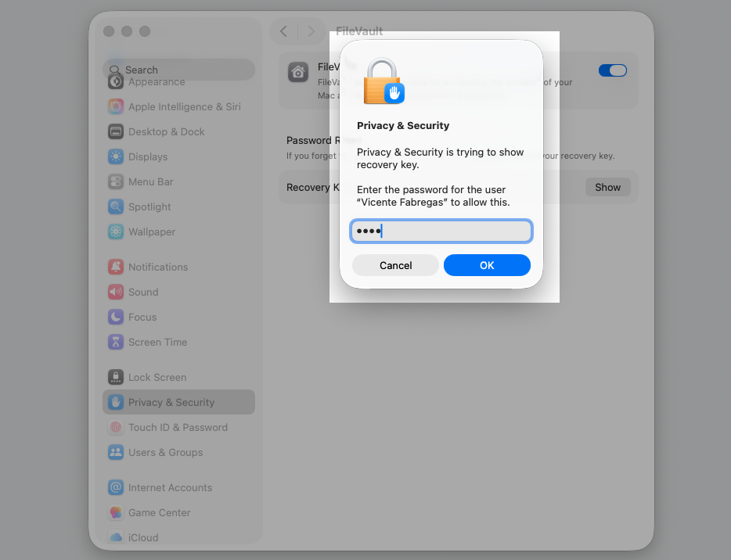This screenshot has width=731, height=560.
Task: Click the Privacy & Security label in sidebar
Action: (x=171, y=403)
